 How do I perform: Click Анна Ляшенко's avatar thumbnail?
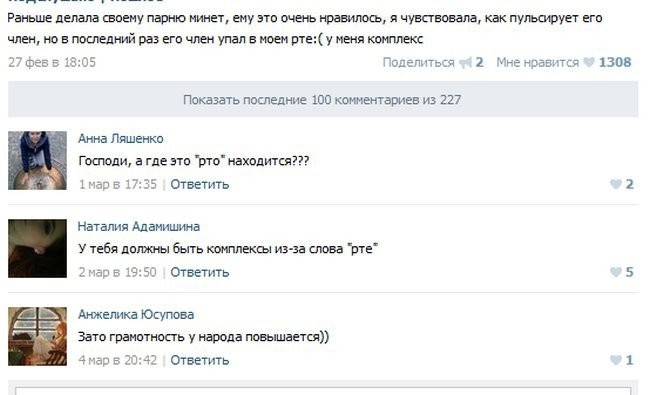37,160
